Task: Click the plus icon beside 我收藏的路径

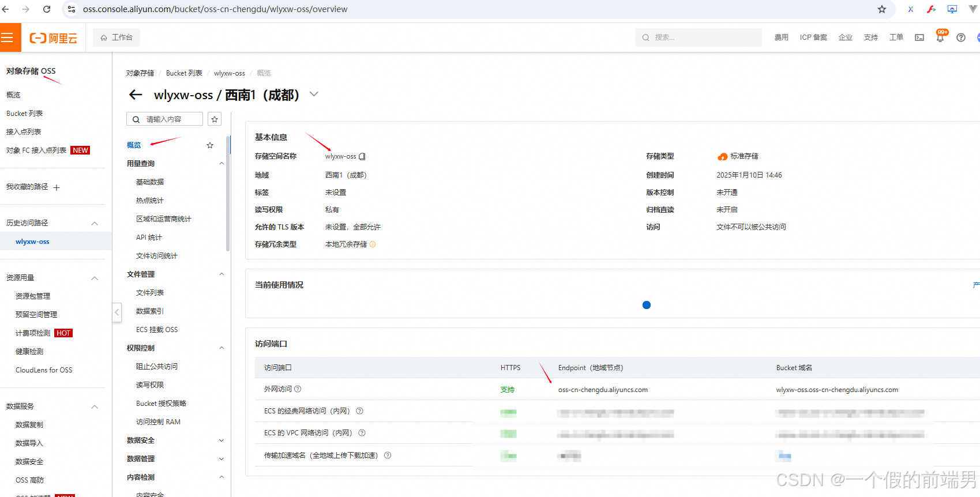Action: (57, 187)
